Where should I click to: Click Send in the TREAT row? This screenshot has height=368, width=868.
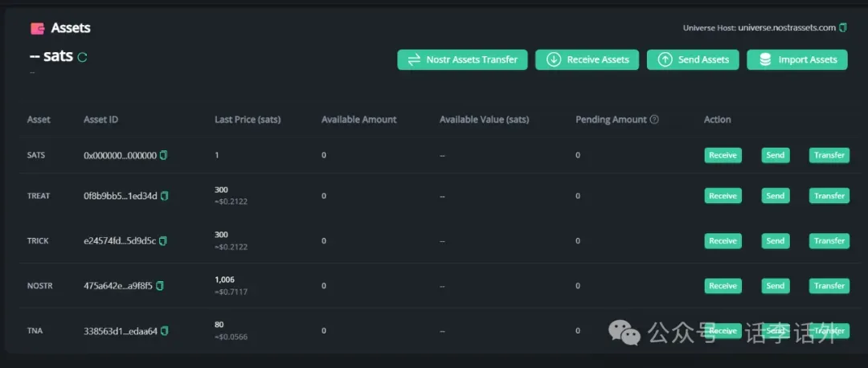(776, 196)
